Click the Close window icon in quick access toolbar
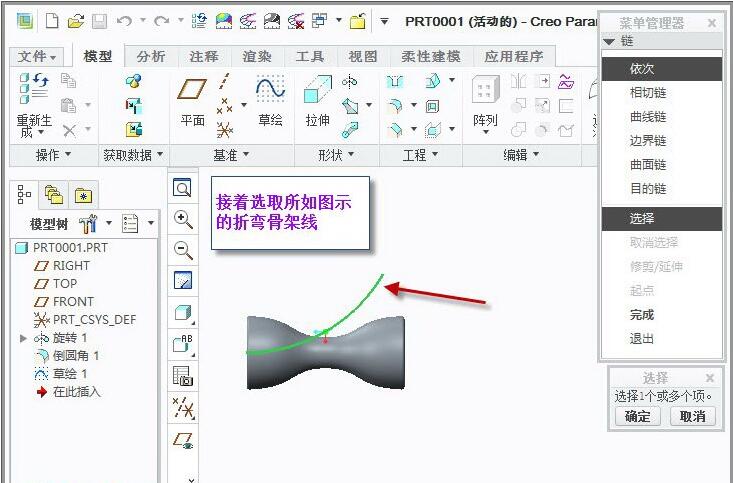The width and height of the screenshot is (733, 483). (358, 21)
